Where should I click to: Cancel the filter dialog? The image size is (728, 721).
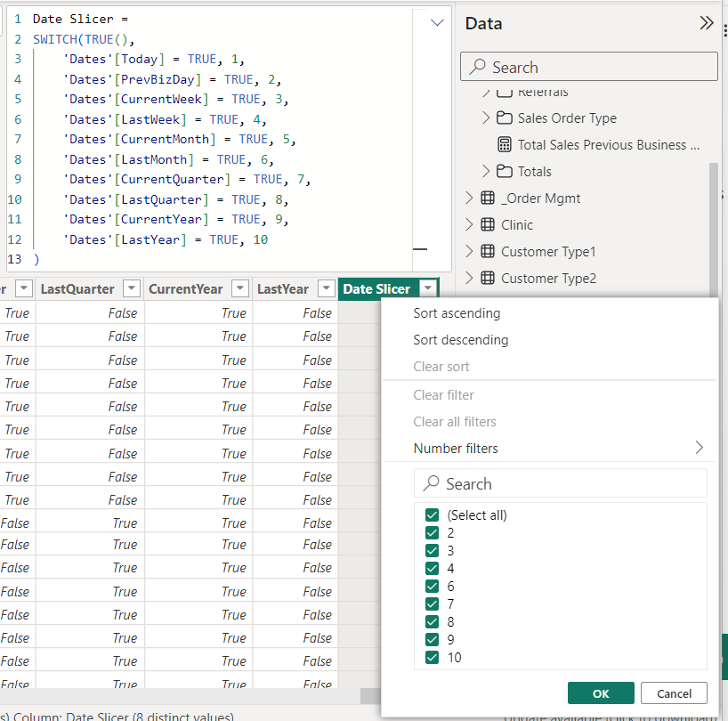[674, 693]
